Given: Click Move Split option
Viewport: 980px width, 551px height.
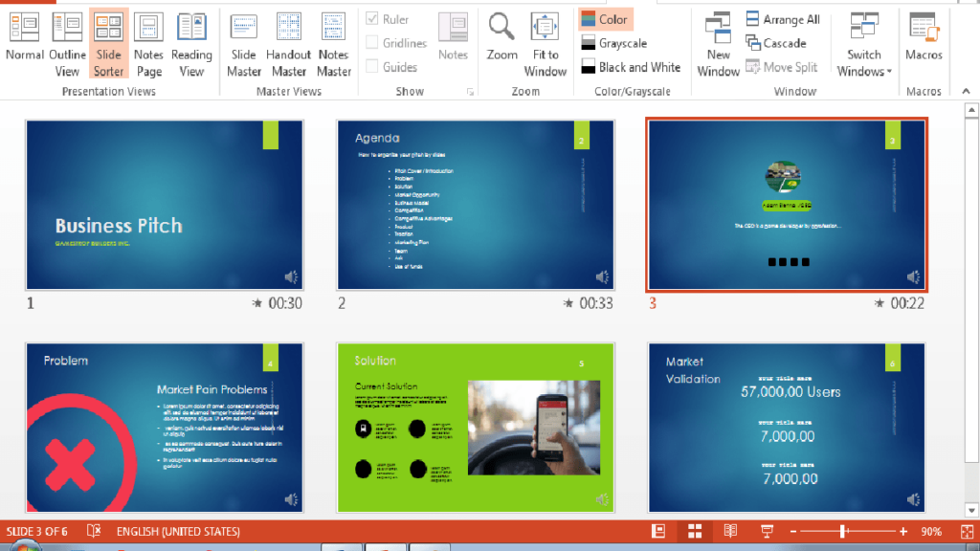Looking at the screenshot, I should [x=781, y=67].
